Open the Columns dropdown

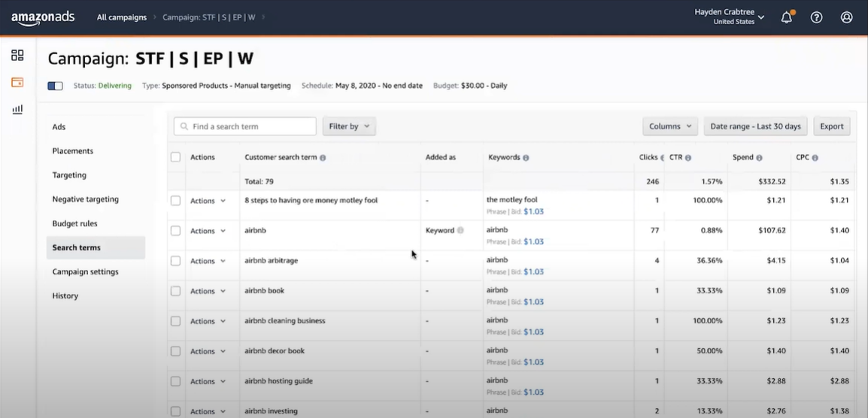pyautogui.click(x=670, y=126)
